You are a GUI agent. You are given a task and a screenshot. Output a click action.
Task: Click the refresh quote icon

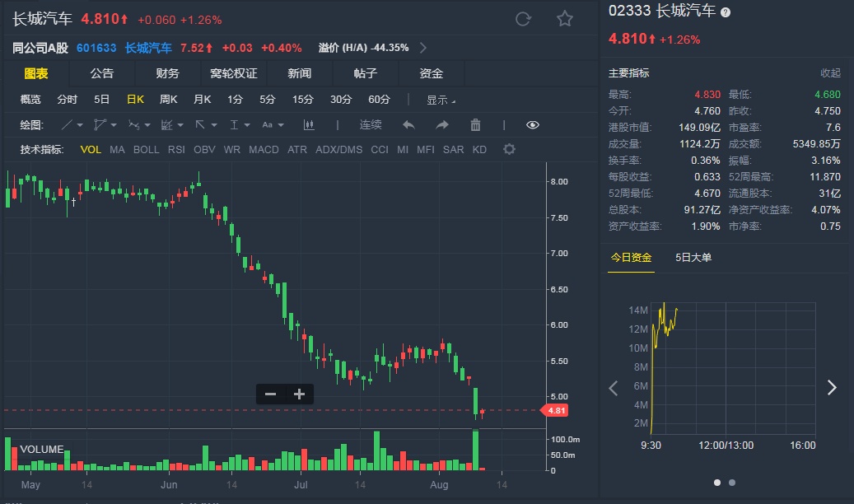point(522,19)
